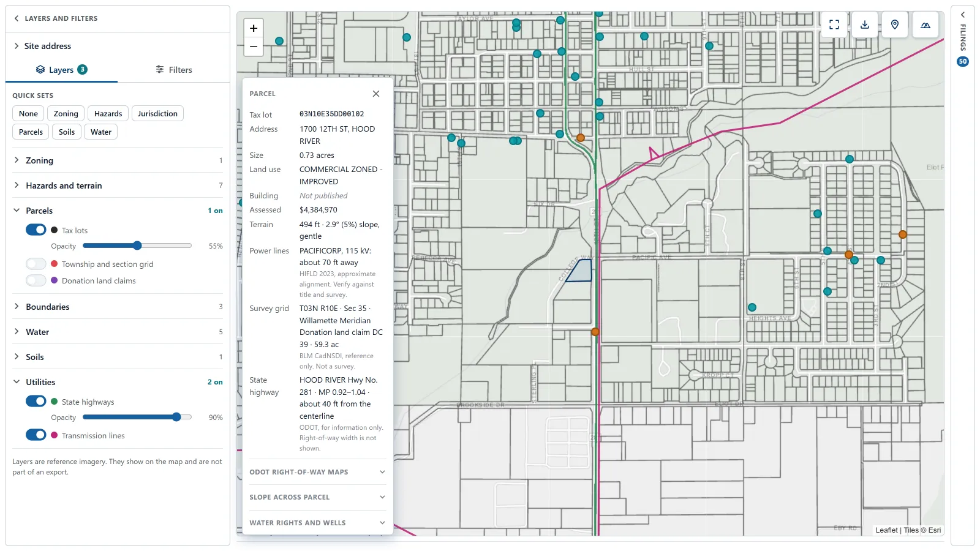Enable Township and section grid layer
This screenshot has width=980, height=551.
(36, 264)
